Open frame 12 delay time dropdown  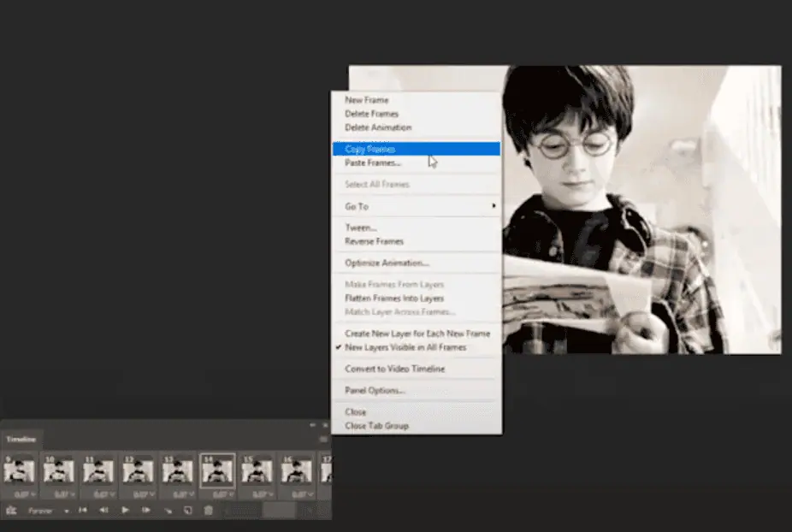pos(143,494)
